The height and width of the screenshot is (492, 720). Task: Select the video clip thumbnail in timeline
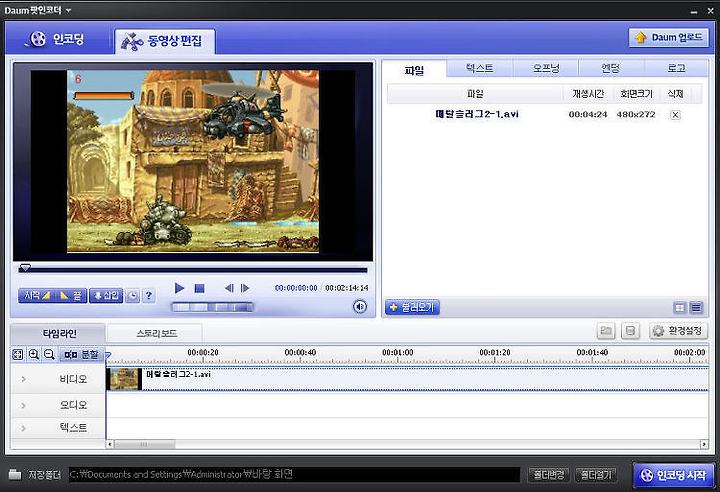124,379
